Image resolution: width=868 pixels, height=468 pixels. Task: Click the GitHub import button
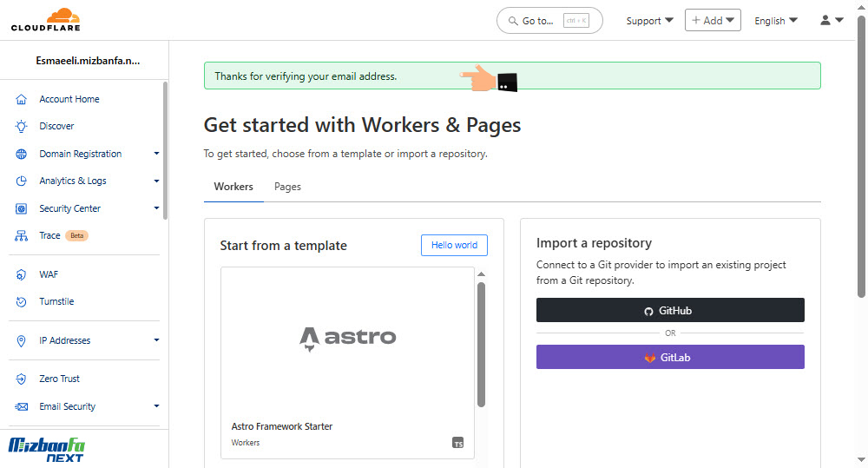[670, 310]
